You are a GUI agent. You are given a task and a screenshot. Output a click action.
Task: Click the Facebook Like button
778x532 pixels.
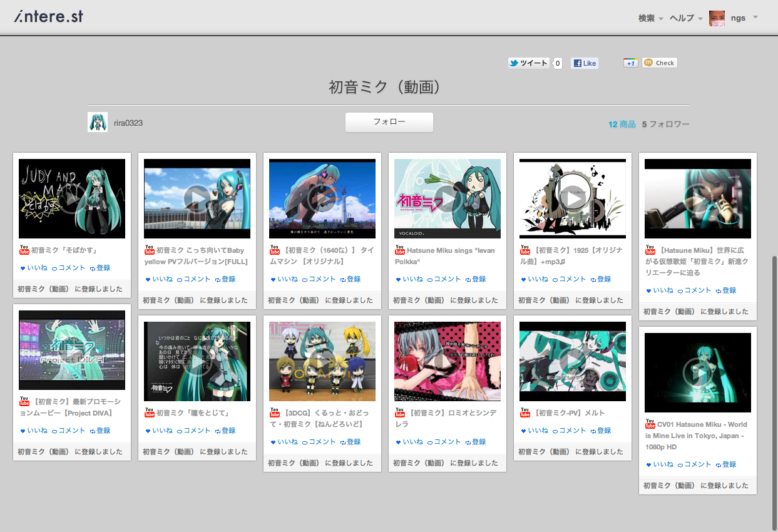coord(585,63)
